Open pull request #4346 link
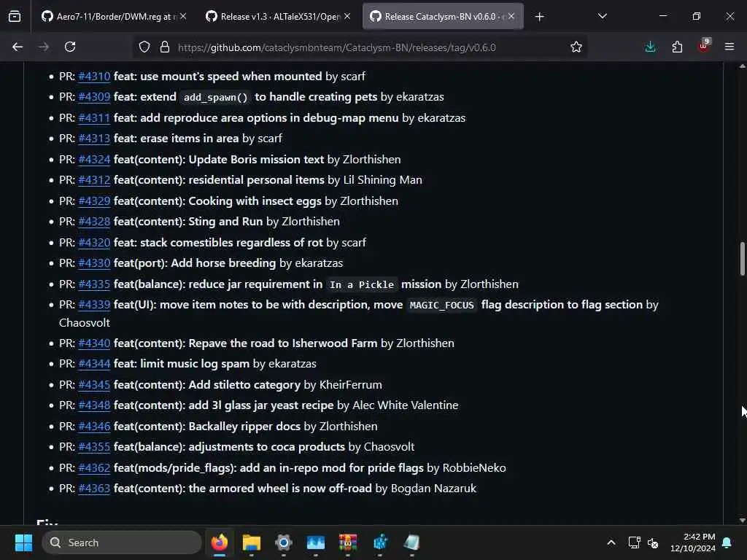747x560 pixels. click(x=94, y=426)
